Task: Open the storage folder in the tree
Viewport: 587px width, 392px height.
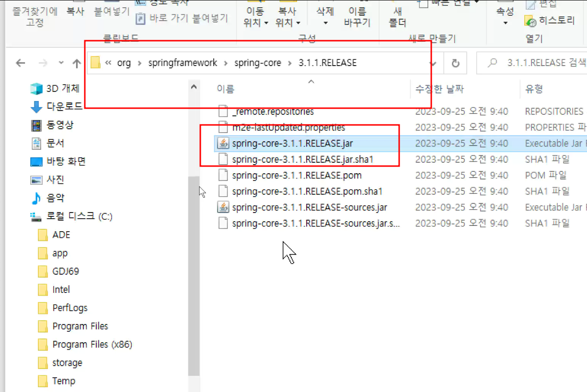Action: [67, 362]
